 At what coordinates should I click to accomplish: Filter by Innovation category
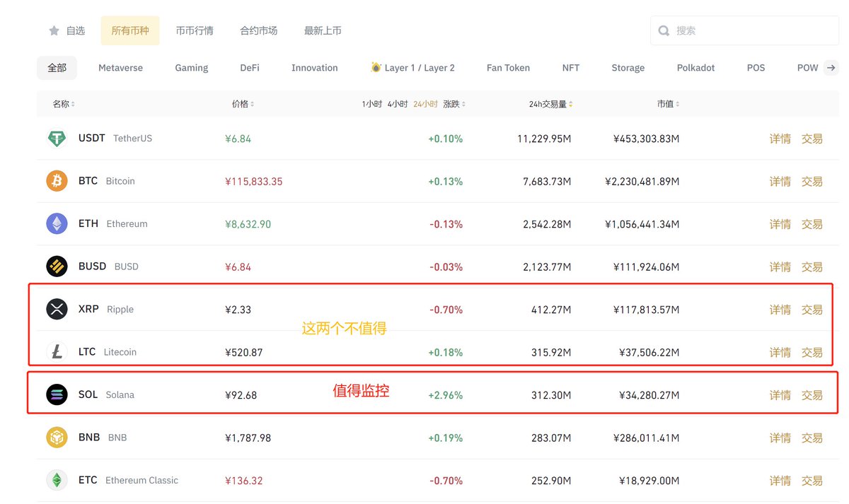[315, 68]
